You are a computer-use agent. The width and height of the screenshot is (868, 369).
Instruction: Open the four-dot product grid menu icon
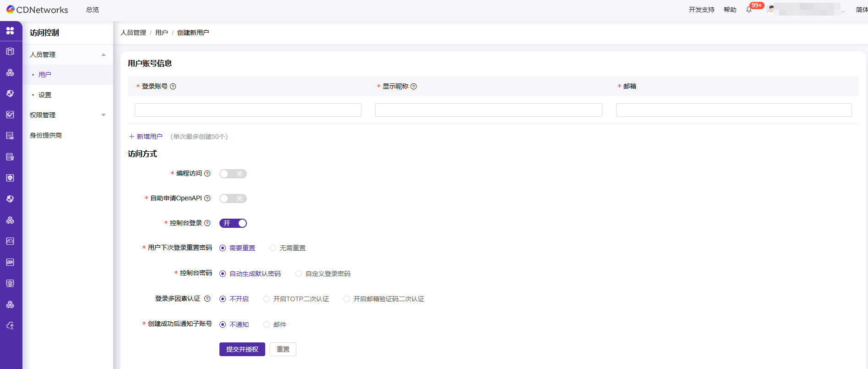pos(10,31)
